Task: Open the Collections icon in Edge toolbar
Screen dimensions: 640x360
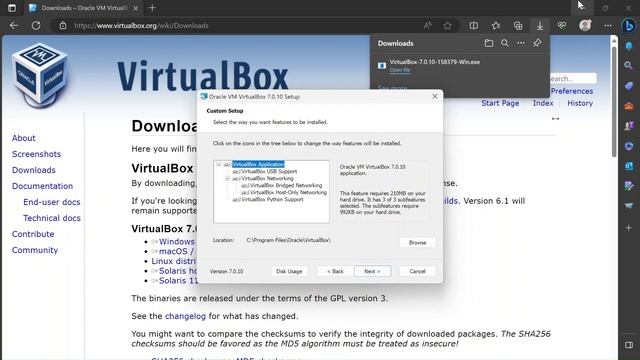Action: 518,25
